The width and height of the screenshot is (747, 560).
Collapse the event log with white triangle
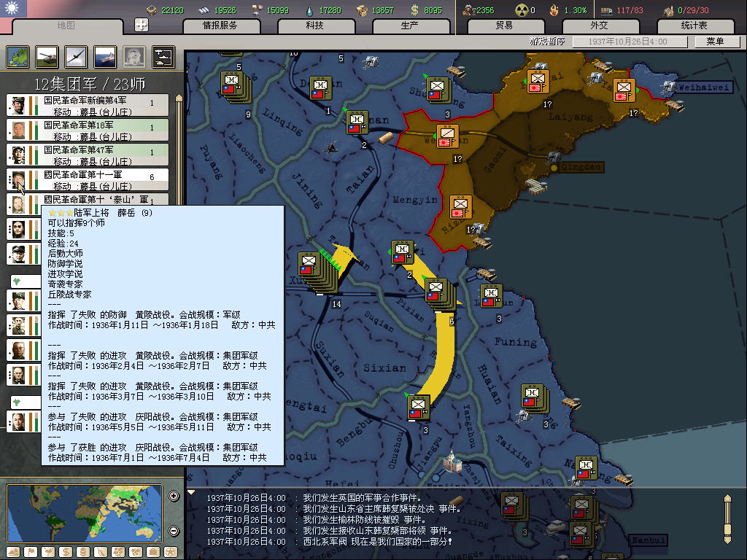(x=192, y=492)
